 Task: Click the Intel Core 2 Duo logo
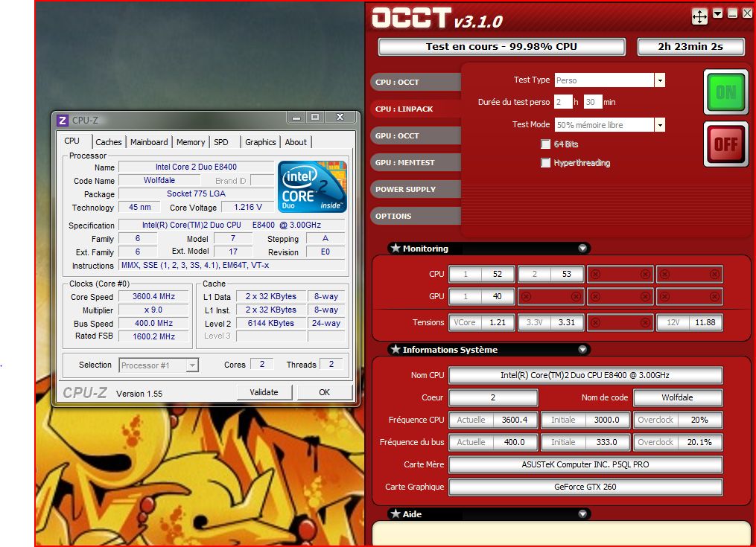point(312,185)
